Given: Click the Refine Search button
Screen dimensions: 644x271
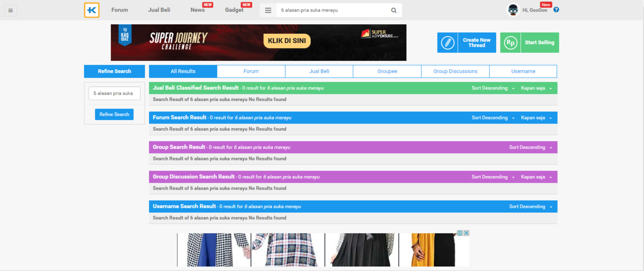Looking at the screenshot, I should click(x=114, y=114).
